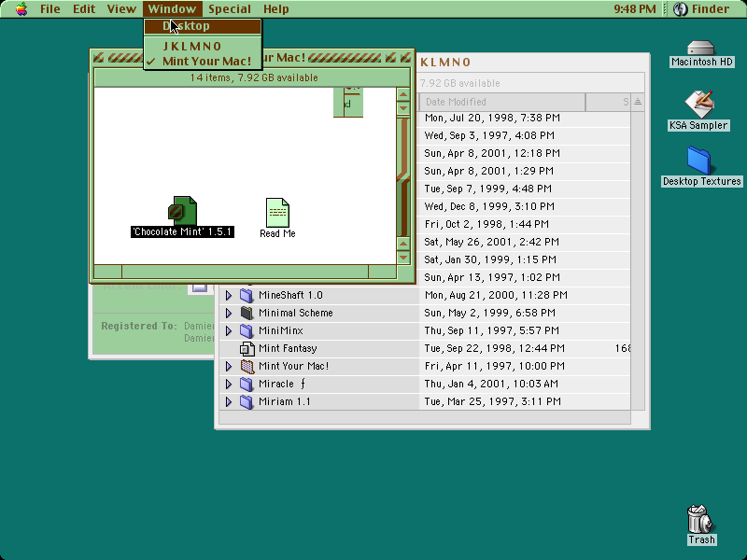747x560 pixels.
Task: Open the File menu
Action: point(50,8)
